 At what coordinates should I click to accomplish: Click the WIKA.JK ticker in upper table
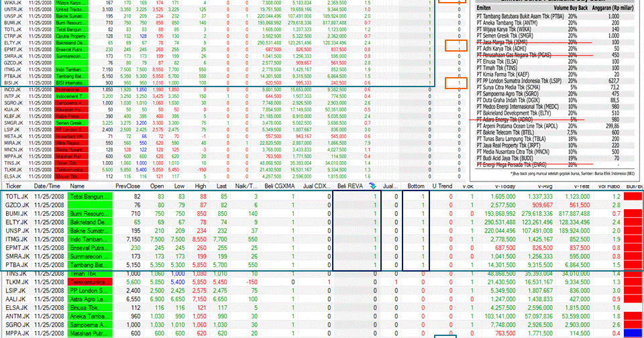tap(12, 3)
